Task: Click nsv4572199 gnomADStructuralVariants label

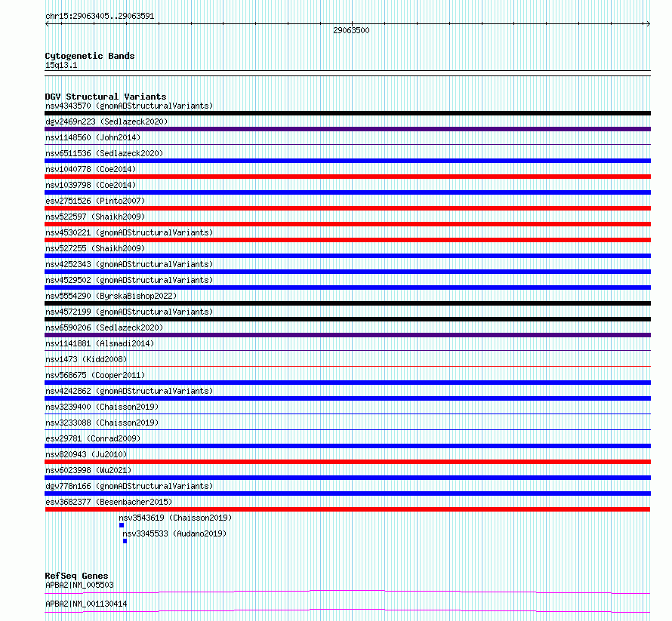Action: pos(129,312)
